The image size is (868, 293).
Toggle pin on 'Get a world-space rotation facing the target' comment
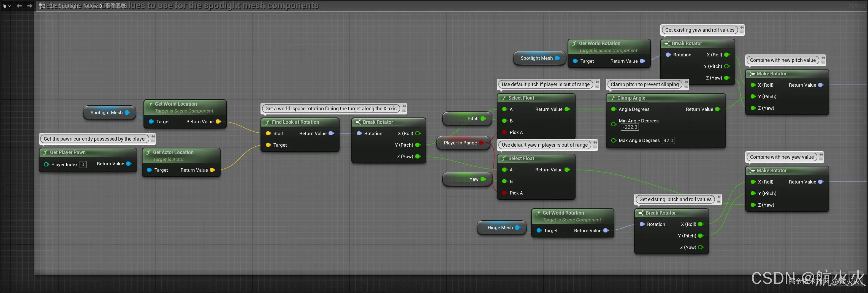tap(404, 106)
